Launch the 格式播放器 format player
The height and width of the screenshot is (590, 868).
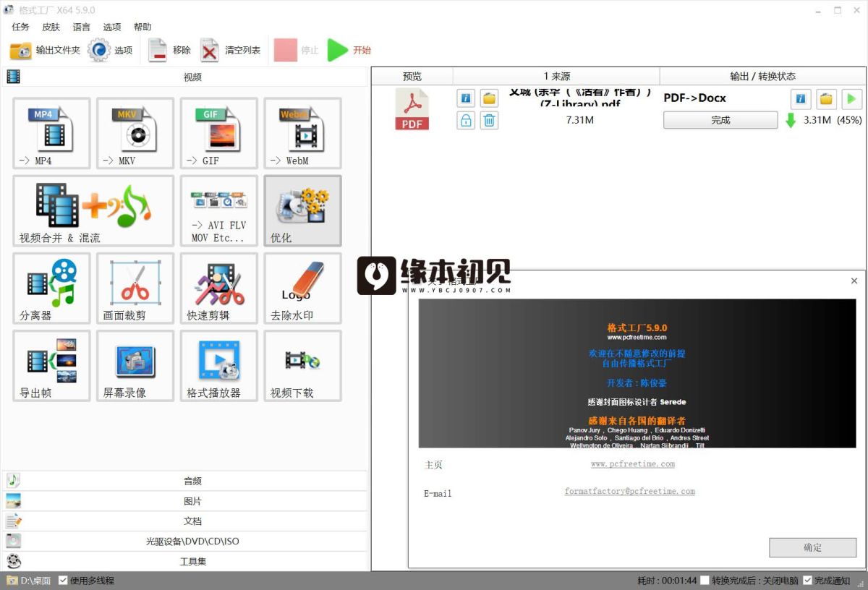pos(218,366)
